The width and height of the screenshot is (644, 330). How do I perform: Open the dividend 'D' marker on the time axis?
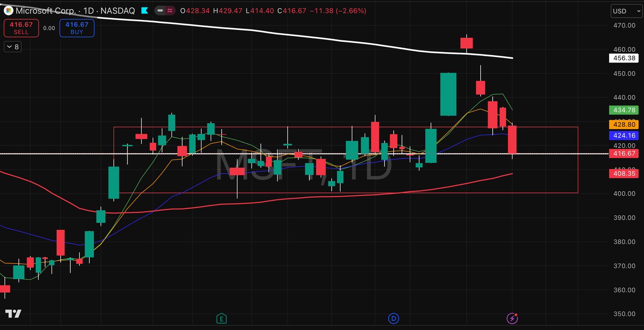393,318
